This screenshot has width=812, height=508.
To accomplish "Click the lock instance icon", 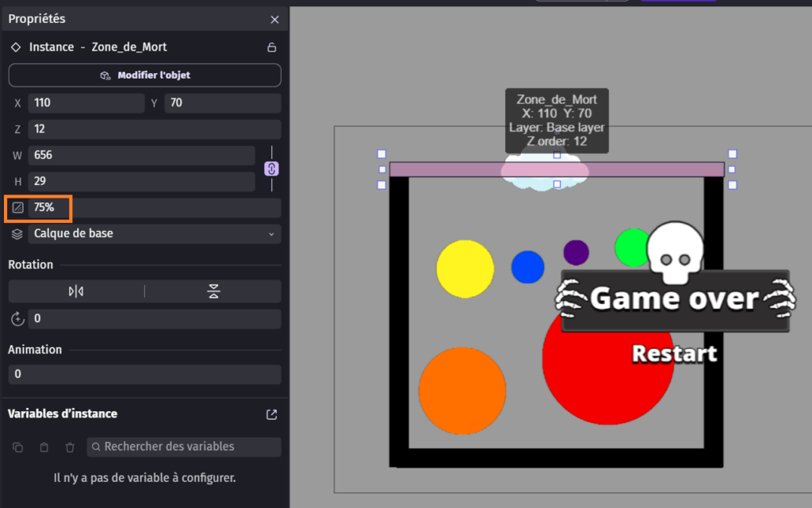I will 271,48.
